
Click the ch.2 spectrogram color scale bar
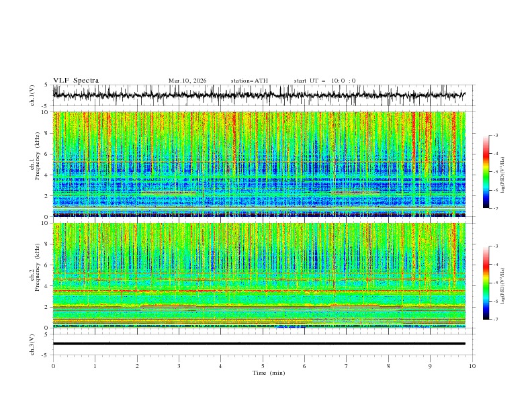pyautogui.click(x=486, y=283)
